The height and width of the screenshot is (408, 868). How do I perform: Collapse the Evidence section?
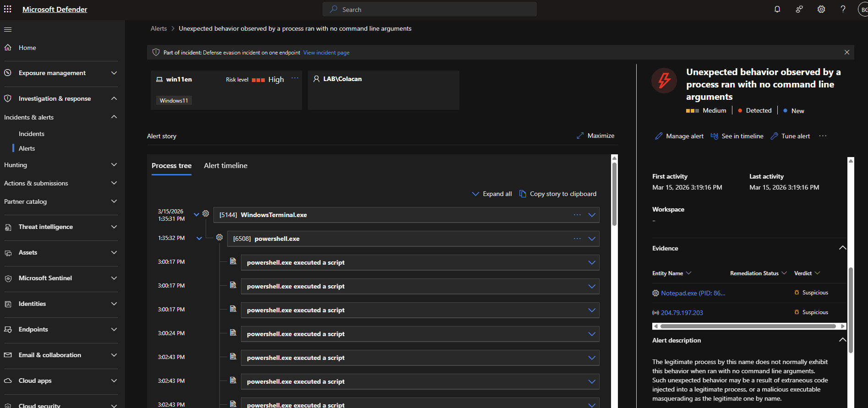coord(842,248)
